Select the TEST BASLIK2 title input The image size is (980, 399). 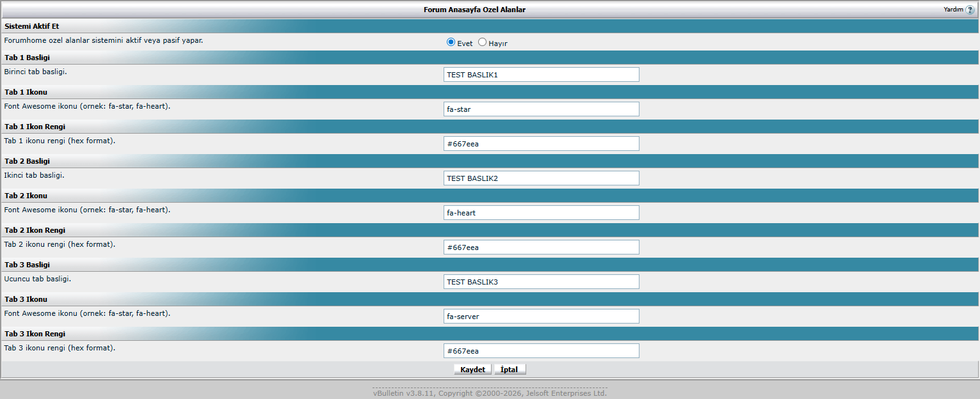click(x=541, y=178)
